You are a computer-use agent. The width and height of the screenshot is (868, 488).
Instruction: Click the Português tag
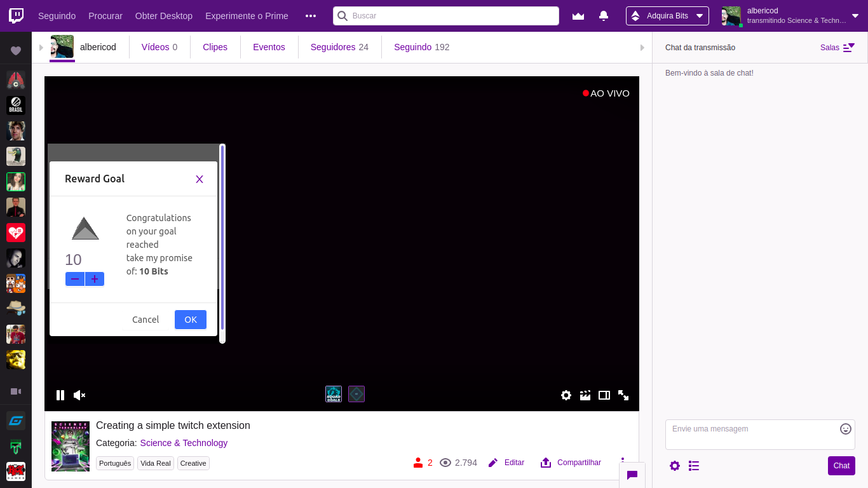point(115,463)
